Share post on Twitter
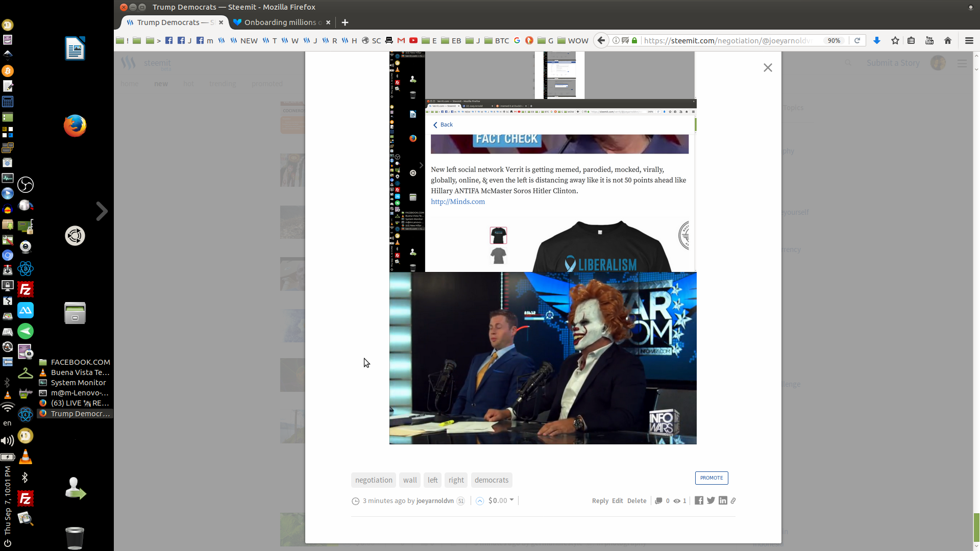The width and height of the screenshot is (980, 551). click(711, 500)
